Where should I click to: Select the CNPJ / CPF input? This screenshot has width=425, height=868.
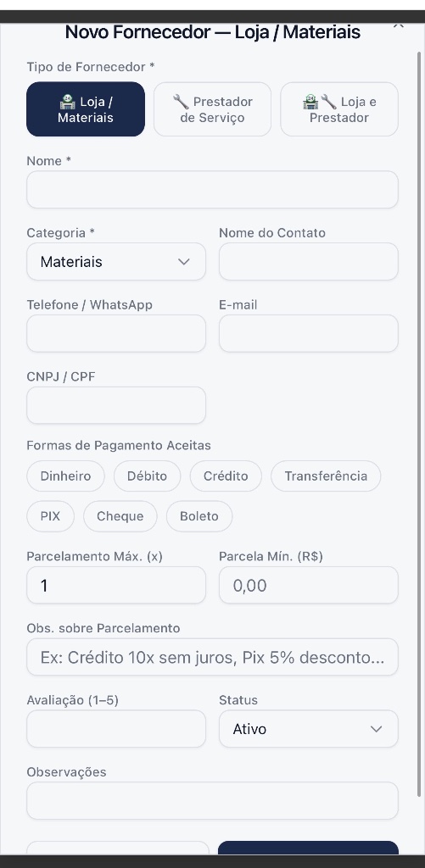coord(116,405)
